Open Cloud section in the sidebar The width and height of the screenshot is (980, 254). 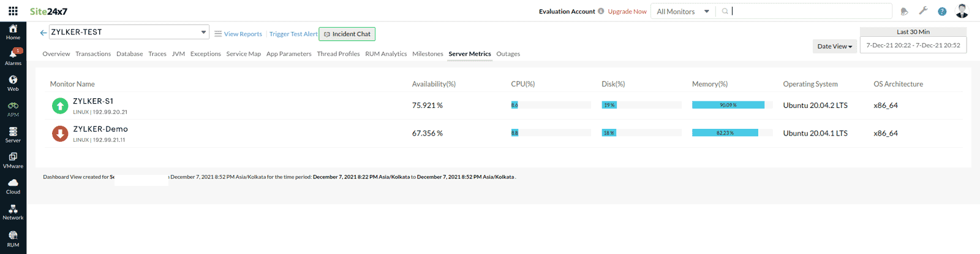(x=13, y=186)
